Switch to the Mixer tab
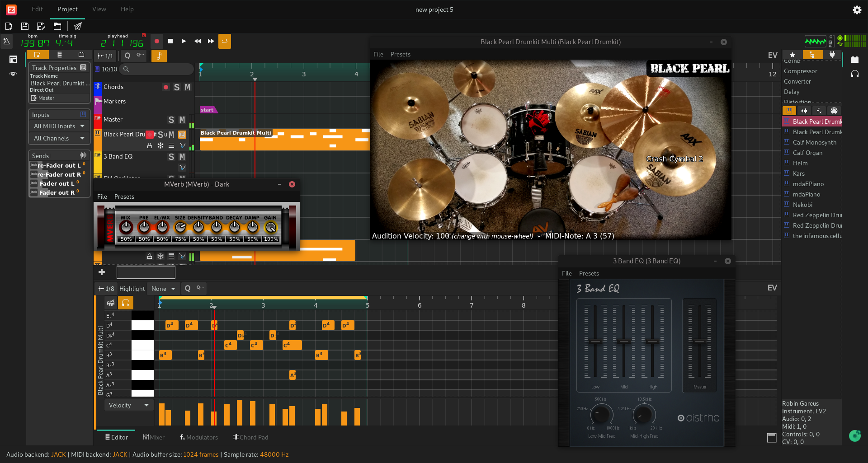The image size is (868, 463). click(x=154, y=437)
